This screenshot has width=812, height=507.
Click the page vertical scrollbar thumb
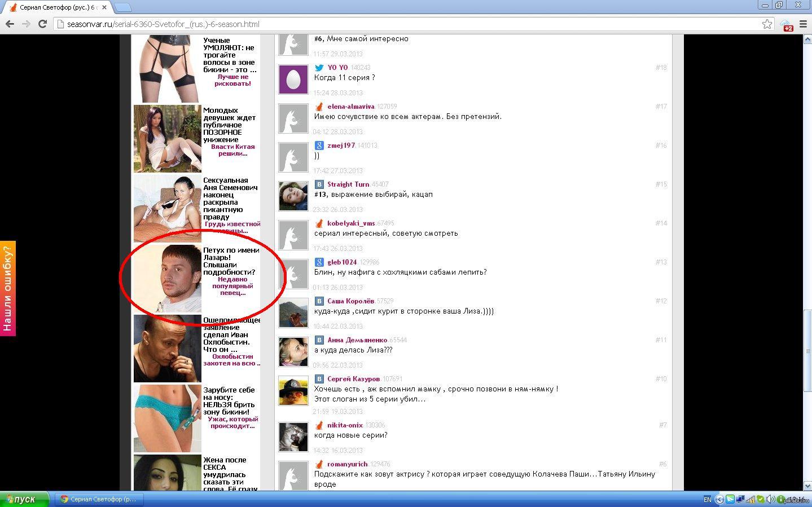coord(807,350)
